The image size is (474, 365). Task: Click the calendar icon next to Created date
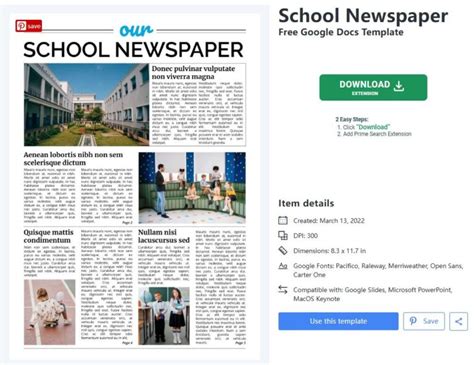tap(283, 220)
